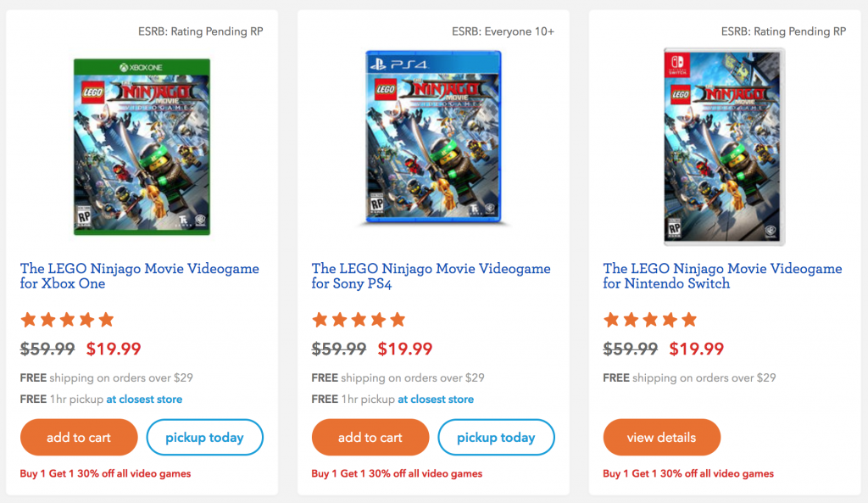Screen dimensions: 868x503
Task: Open the Buy 1 Get 1 offer under Sony PS4
Action: click(x=397, y=473)
